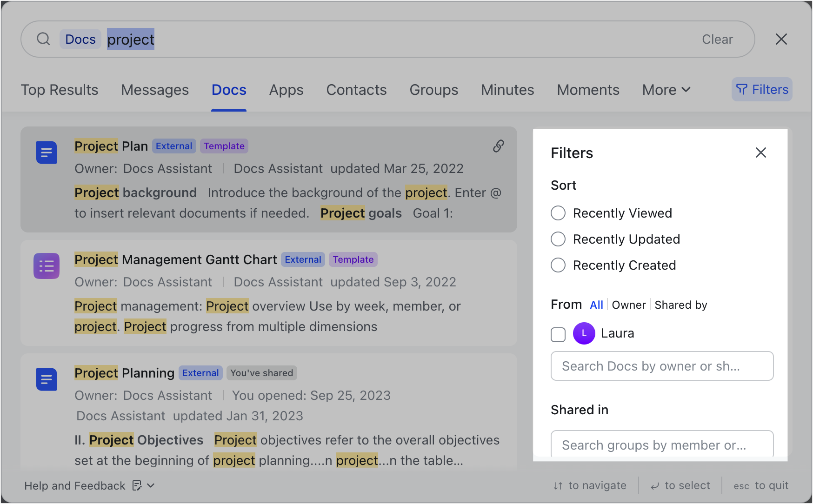Open the Project Plan document icon
Screen dimensions: 813x504
tap(47, 153)
